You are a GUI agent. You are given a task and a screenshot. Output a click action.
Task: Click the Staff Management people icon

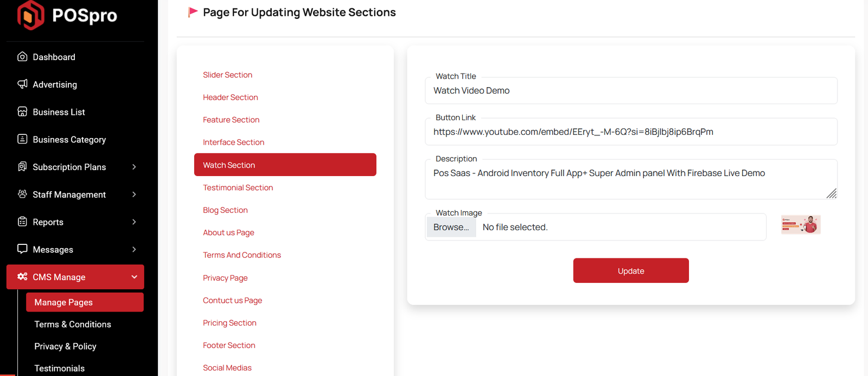point(22,194)
